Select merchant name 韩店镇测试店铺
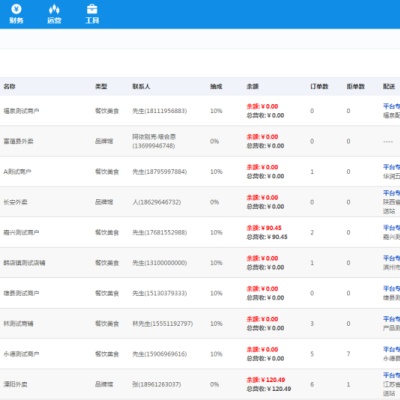 (x=24, y=263)
